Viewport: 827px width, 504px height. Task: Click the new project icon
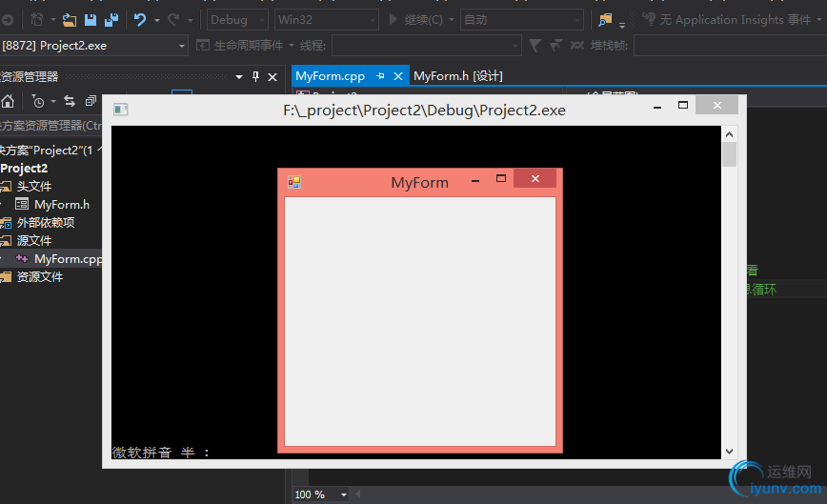click(x=37, y=20)
